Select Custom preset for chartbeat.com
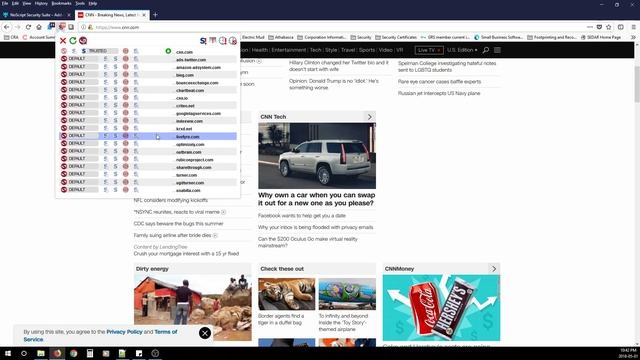Screen dimensions: 640x360 click(136, 89)
